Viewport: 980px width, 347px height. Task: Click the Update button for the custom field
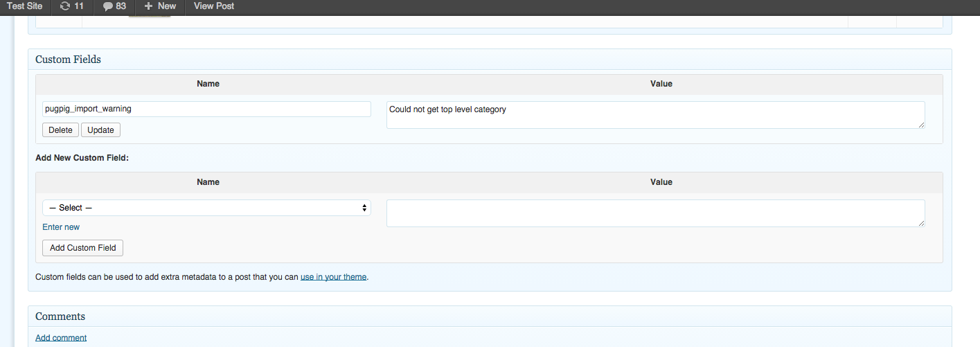pos(100,130)
